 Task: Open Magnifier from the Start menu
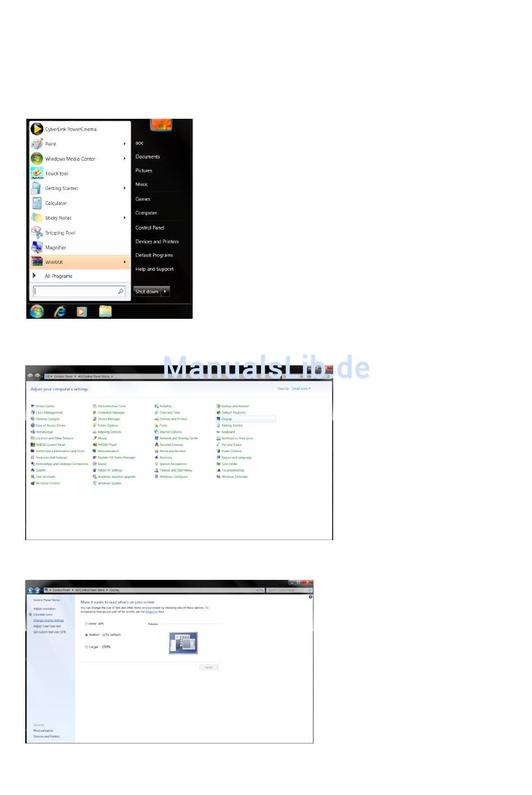55,247
